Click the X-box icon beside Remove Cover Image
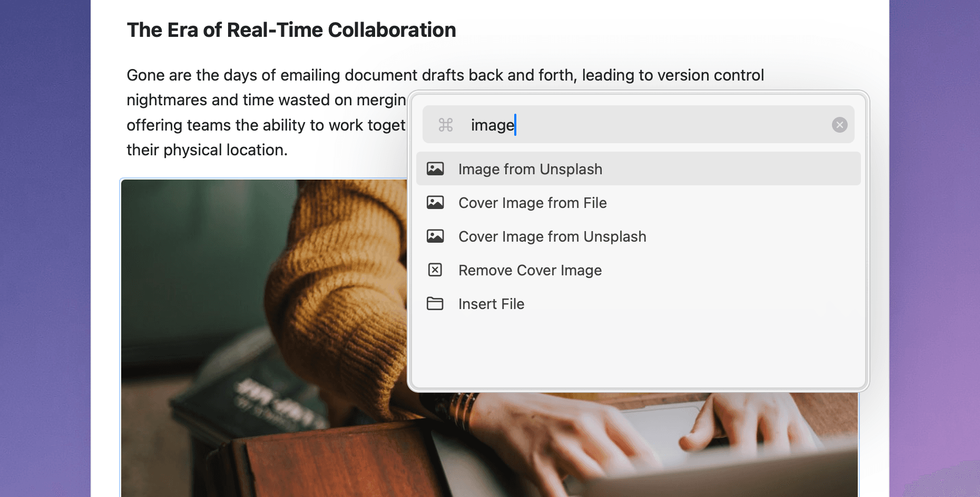This screenshot has height=497, width=980. pos(435,270)
